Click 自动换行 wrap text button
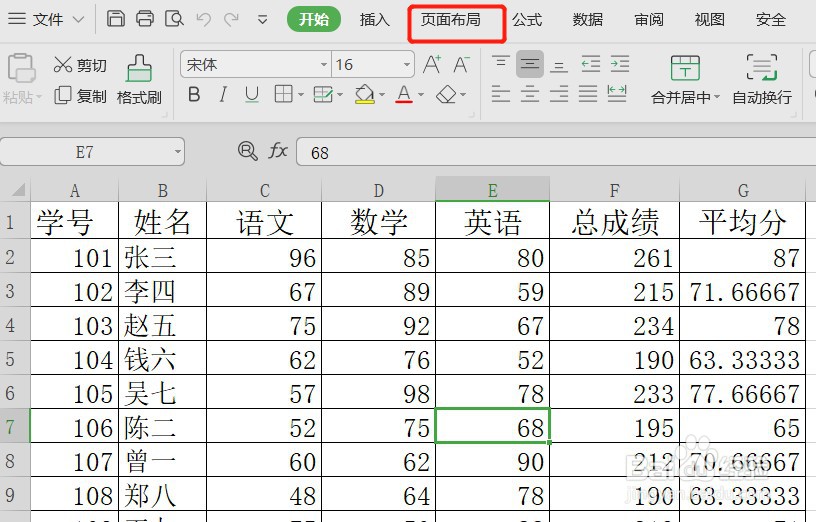This screenshot has height=522, width=816. (x=762, y=79)
